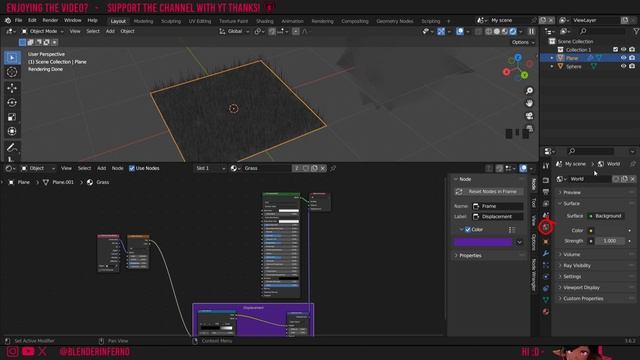640x360 pixels.
Task: Open the Material properties tab sphere icon
Action: [x=546, y=312]
